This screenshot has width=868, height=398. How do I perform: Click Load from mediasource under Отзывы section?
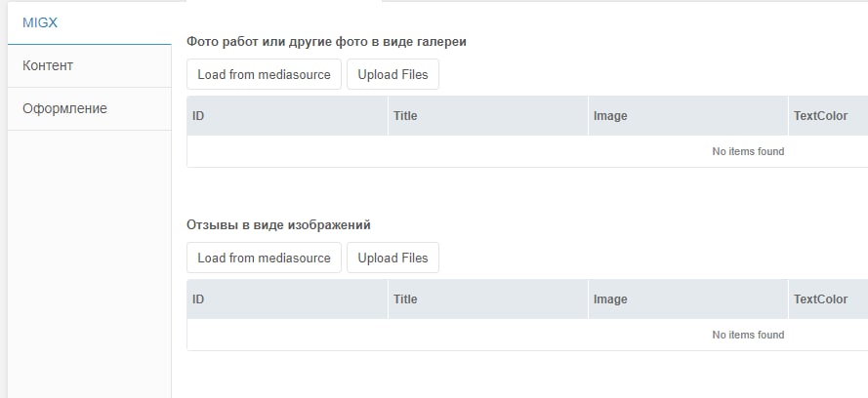264,258
